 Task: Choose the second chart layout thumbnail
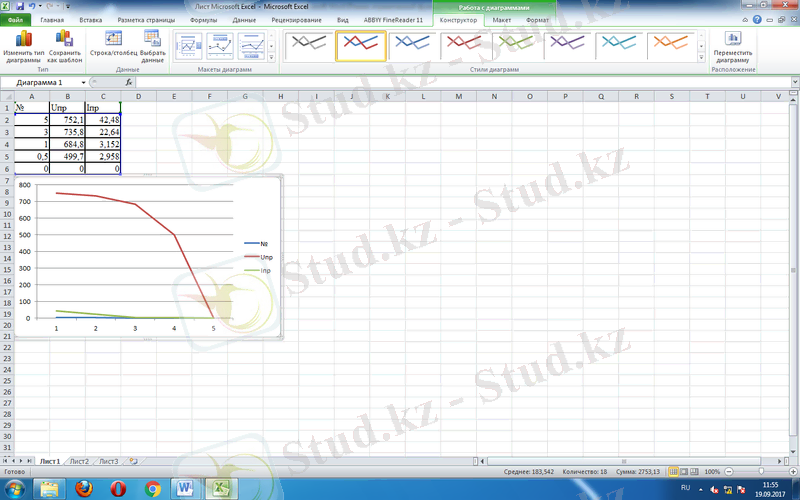220,46
